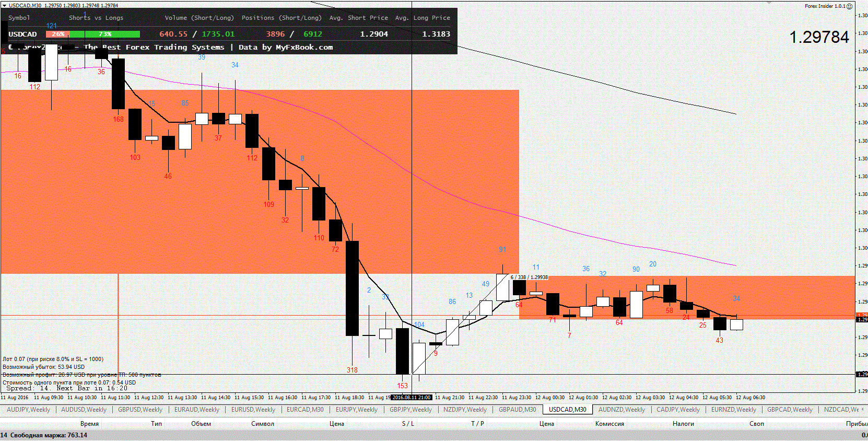Click the Своп column header
Screen dimensions: 868x441
pyautogui.click(x=757, y=424)
